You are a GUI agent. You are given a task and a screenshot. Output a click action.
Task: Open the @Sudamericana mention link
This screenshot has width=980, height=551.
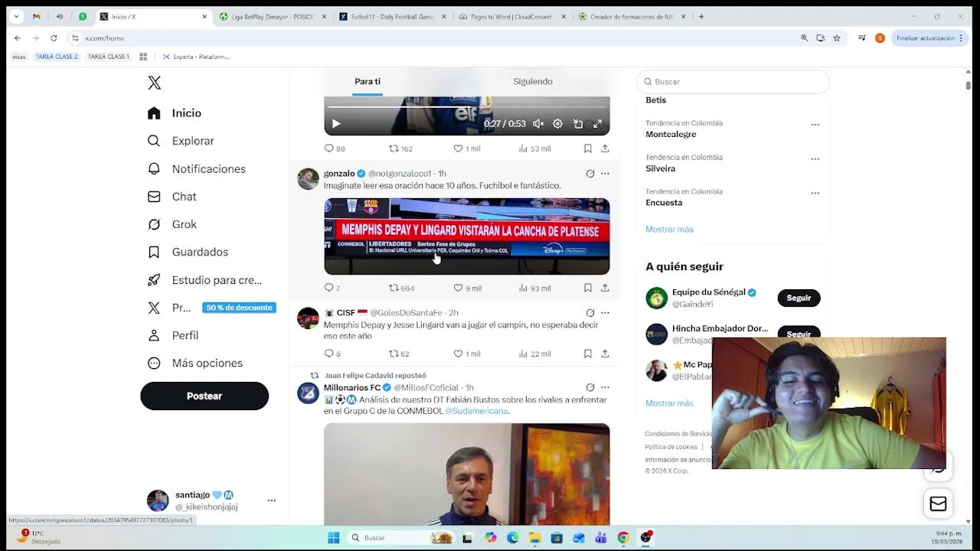click(476, 411)
